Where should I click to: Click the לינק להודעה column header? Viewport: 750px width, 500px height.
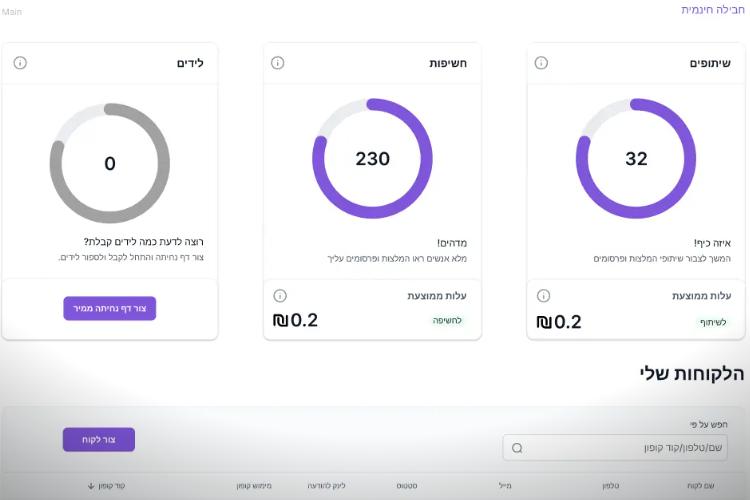pyautogui.click(x=326, y=486)
